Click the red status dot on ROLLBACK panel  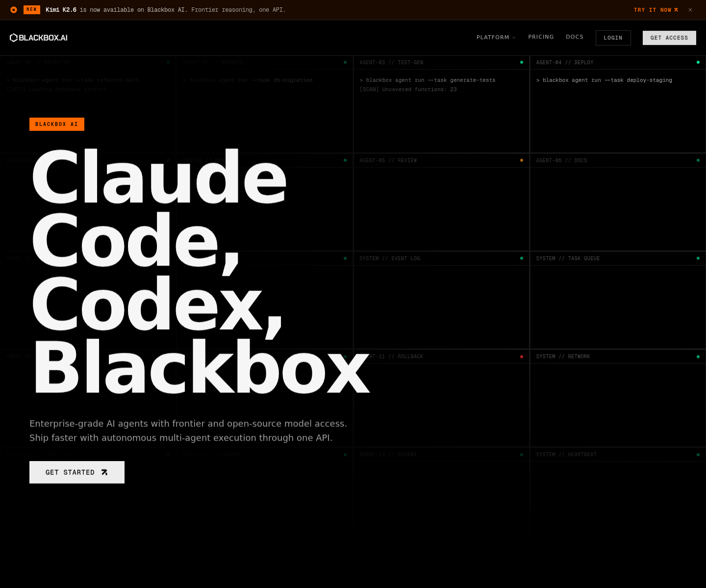click(522, 357)
